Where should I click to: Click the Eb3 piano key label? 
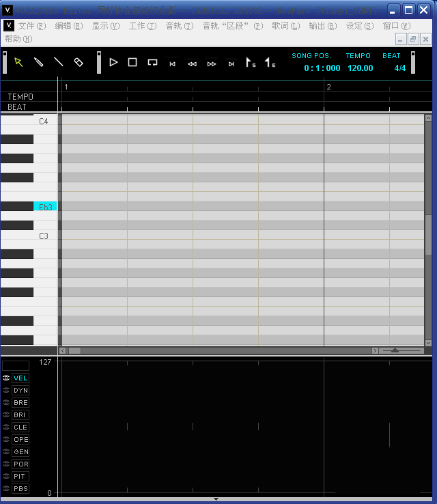click(x=45, y=207)
